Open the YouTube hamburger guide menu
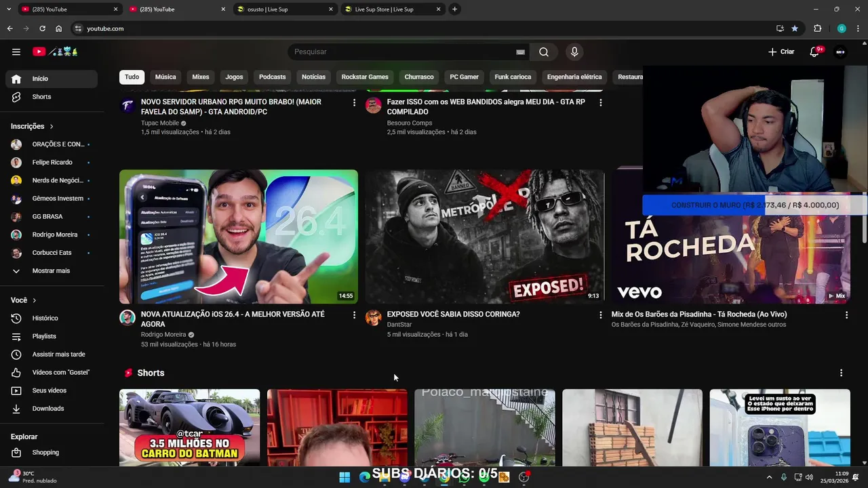 point(16,52)
